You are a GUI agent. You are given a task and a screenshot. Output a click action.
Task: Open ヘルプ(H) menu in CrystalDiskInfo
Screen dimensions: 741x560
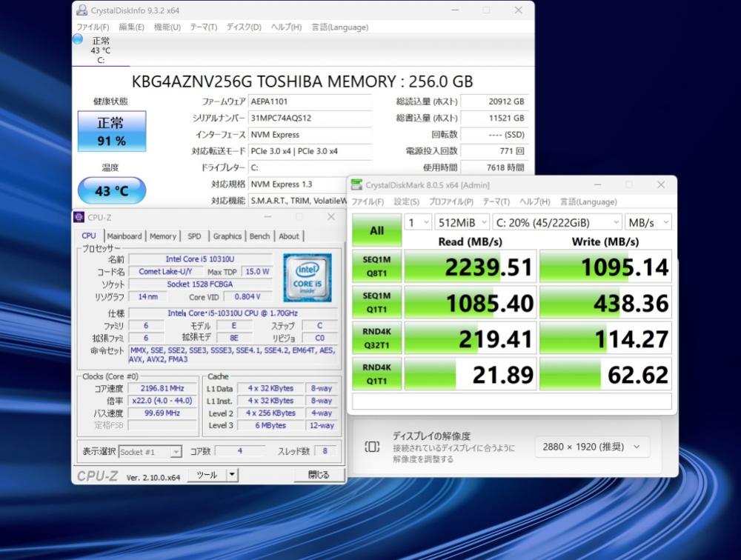click(286, 27)
